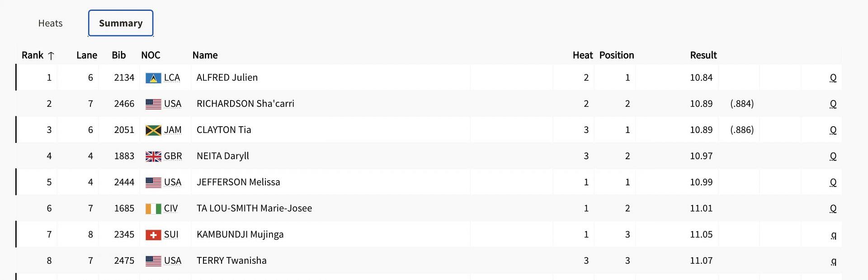
Task: Open ALFRED Julien athlete name
Action: pyautogui.click(x=227, y=77)
